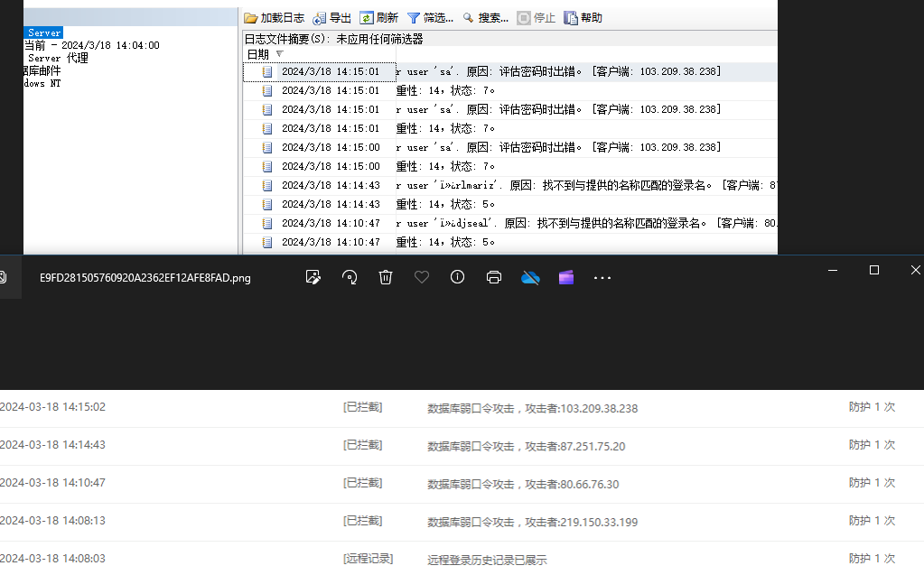The image size is (924, 575).
Task: Click the log icon of the 14:15:00 'sa' row
Action: tap(267, 147)
